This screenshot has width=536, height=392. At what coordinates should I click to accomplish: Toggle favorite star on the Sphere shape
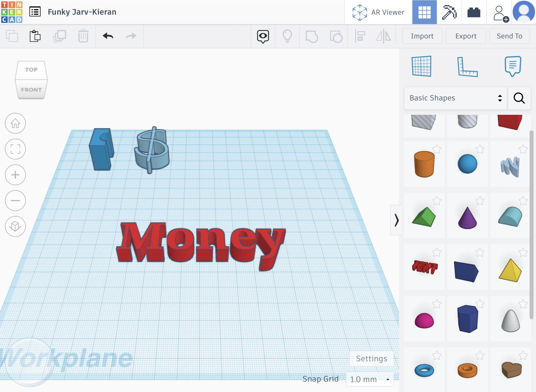click(480, 149)
